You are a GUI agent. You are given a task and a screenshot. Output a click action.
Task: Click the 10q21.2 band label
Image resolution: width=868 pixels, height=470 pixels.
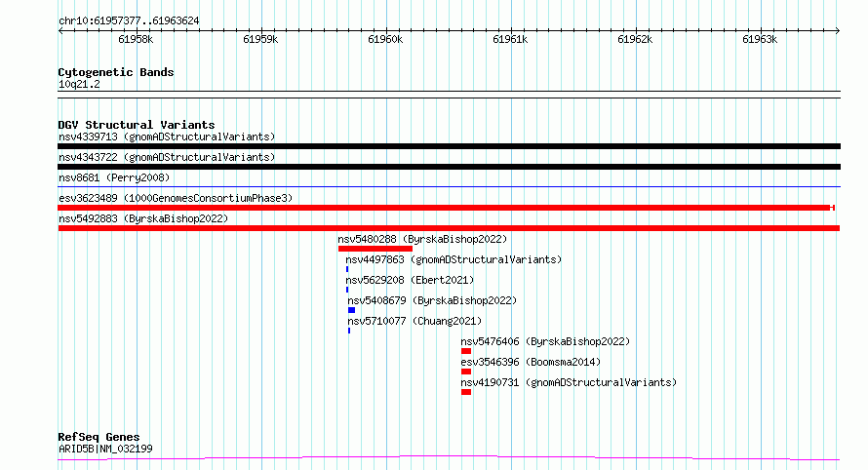(79, 84)
